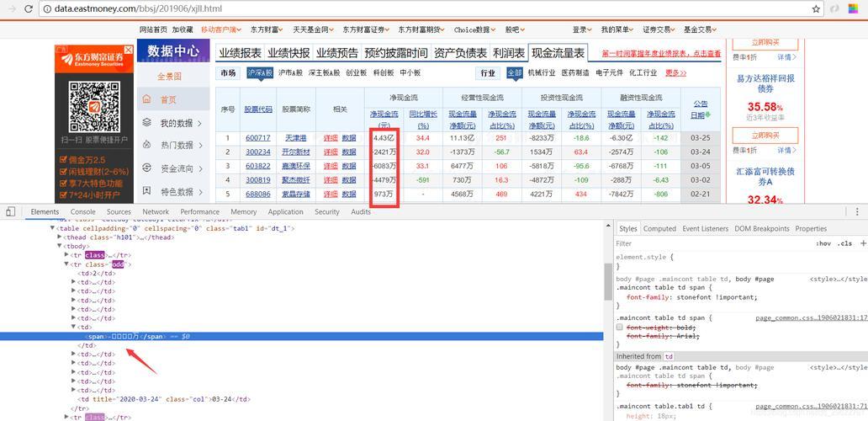Switch to the Computed styles tab

pos(660,228)
